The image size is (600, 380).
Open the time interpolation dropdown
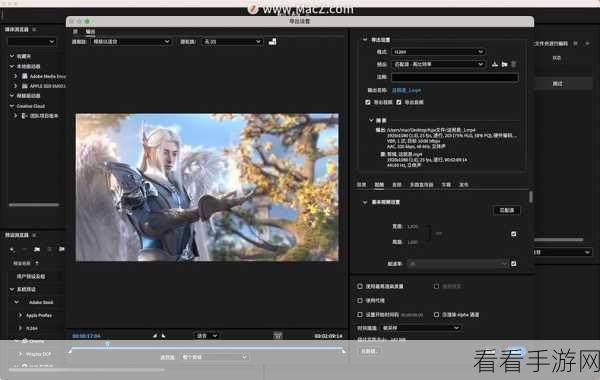pos(421,328)
